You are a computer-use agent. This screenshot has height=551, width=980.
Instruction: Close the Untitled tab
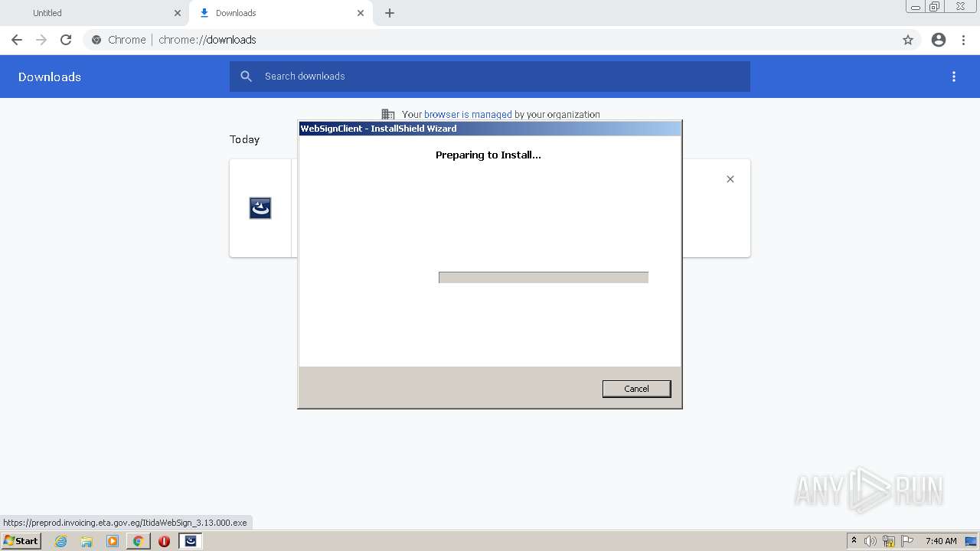(x=178, y=13)
